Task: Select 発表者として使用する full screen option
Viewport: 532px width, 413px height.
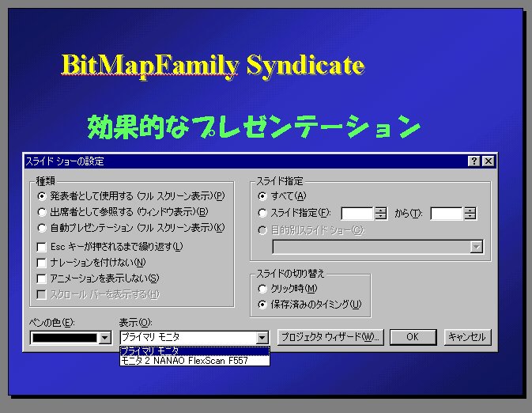Action: coord(42,195)
